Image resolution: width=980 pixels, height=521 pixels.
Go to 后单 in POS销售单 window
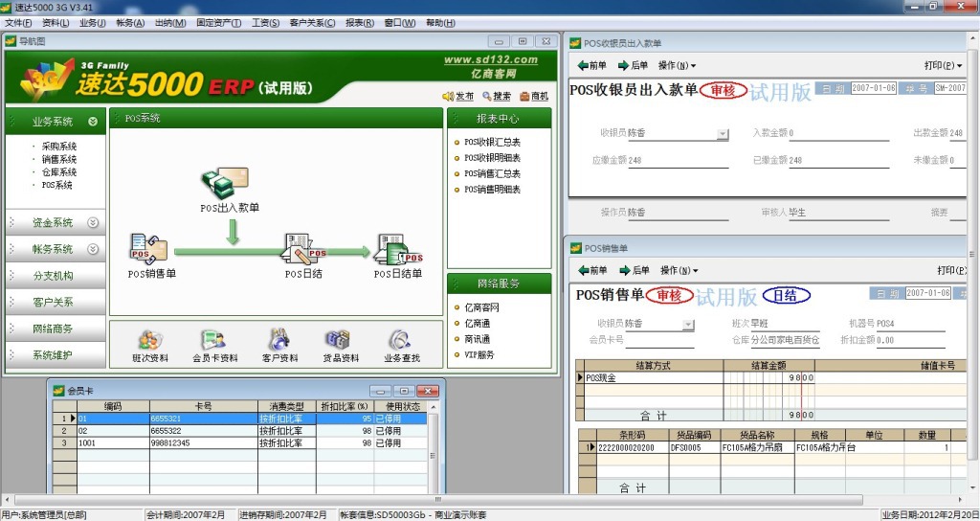point(634,270)
